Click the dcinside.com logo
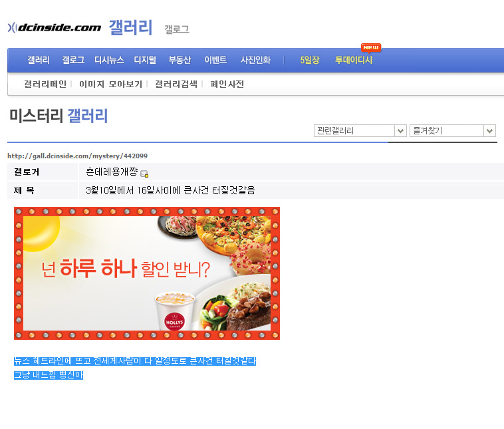This screenshot has height=429, width=504. click(55, 28)
